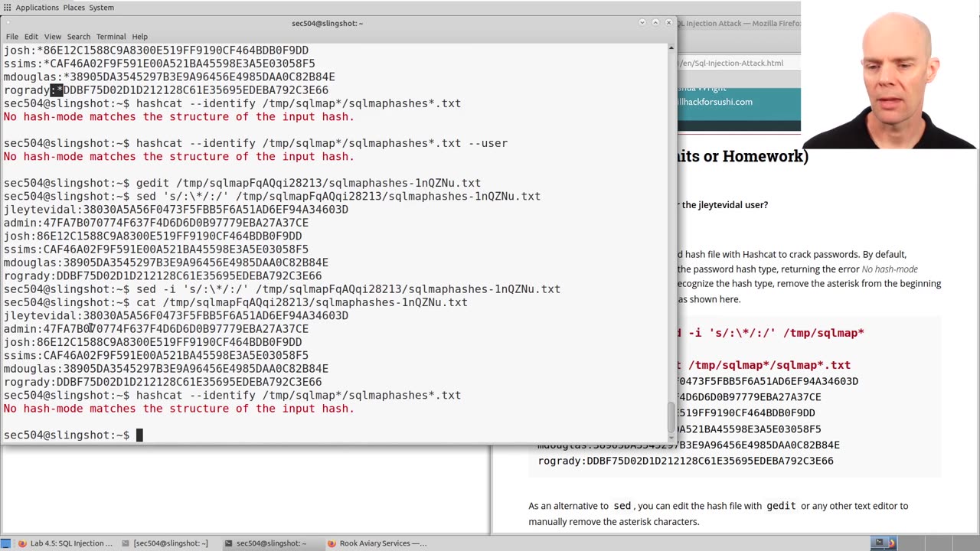Image resolution: width=980 pixels, height=551 pixels.
Task: Click the Firefox window title bar
Action: (x=738, y=23)
